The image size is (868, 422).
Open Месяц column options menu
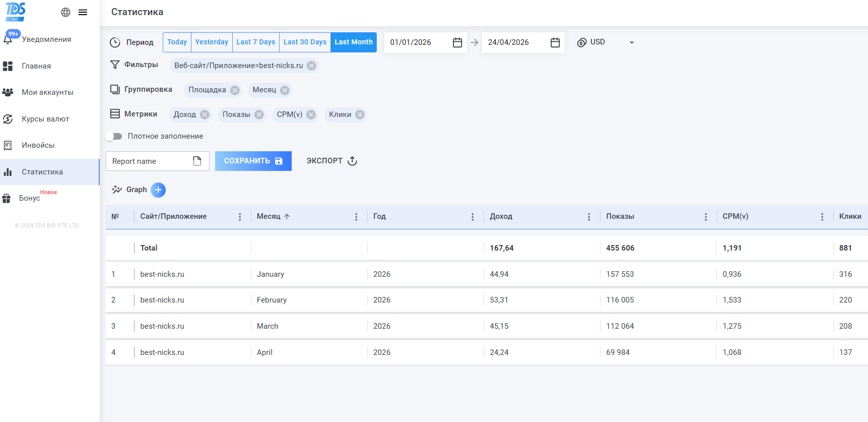tap(356, 217)
